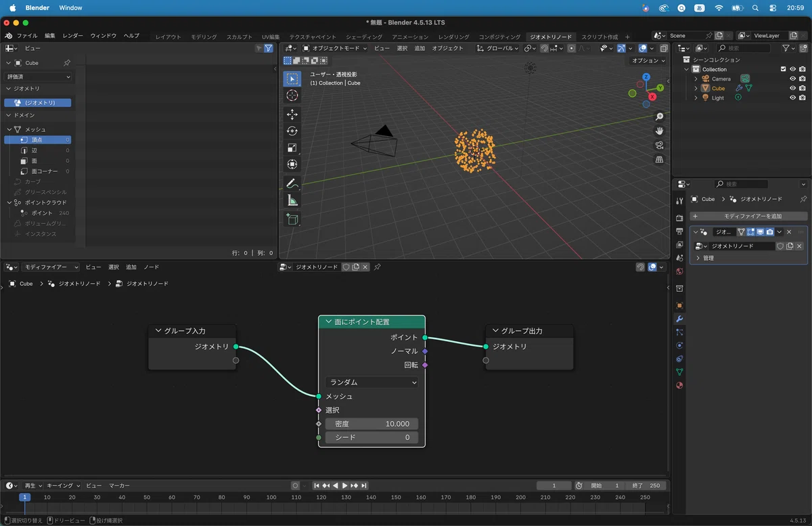Viewport: 812px width, 526px height.
Task: Open the Object properties tab
Action: [679, 305]
